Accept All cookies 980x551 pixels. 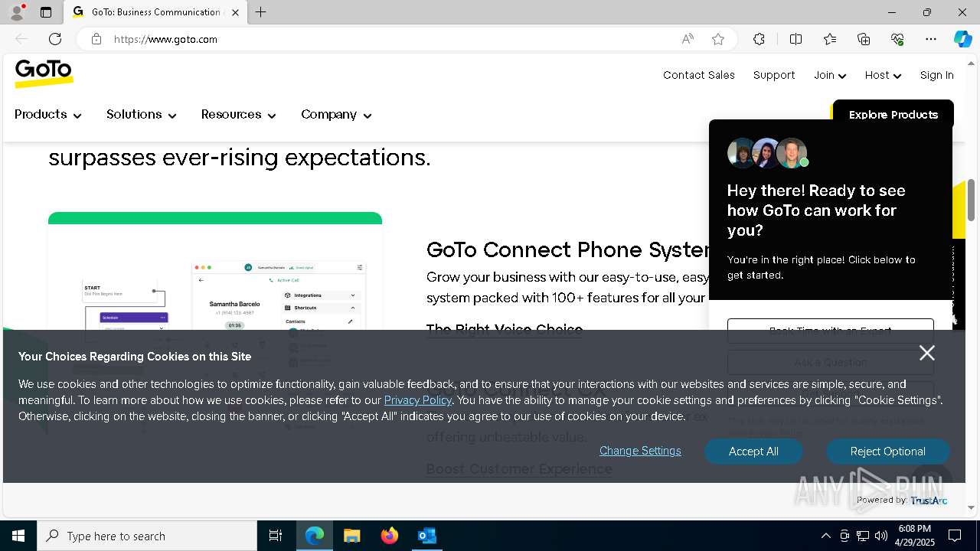[753, 452]
